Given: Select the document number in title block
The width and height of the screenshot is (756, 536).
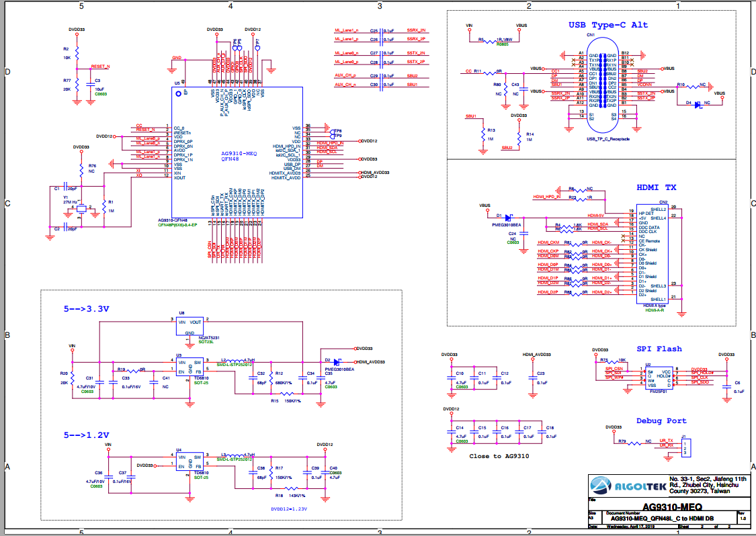Looking at the screenshot, I should [x=663, y=519].
